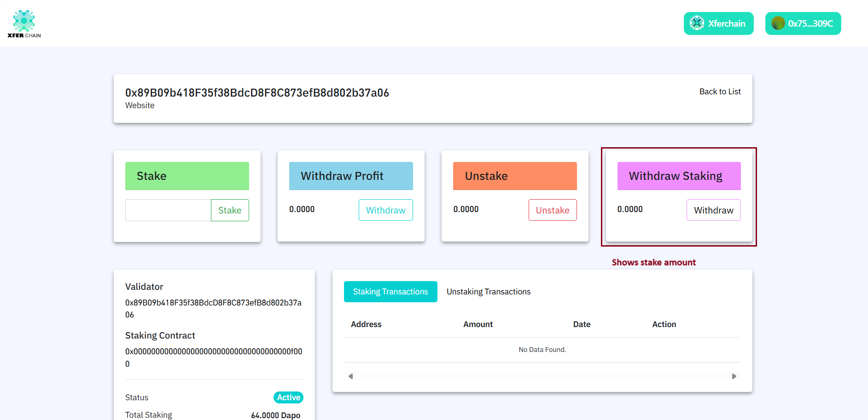Click the Website link under the validator address
Image resolution: width=868 pixels, height=420 pixels.
coord(140,105)
